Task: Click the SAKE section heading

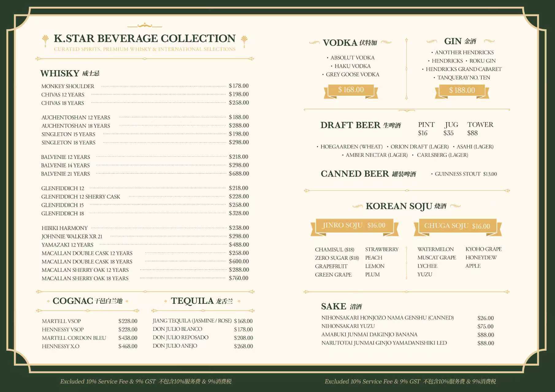Action: coord(342,306)
